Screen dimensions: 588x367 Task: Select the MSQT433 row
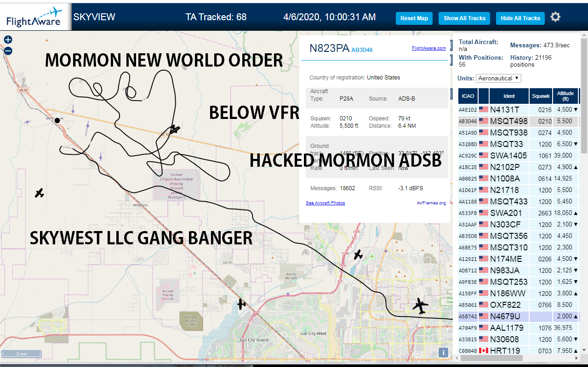pyautogui.click(x=519, y=202)
